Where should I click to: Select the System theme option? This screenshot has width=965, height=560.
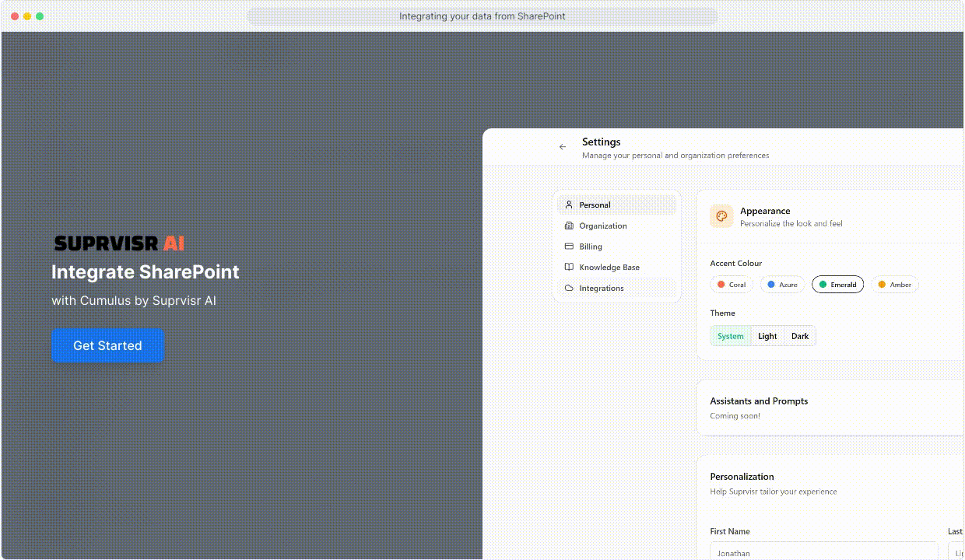pos(730,336)
